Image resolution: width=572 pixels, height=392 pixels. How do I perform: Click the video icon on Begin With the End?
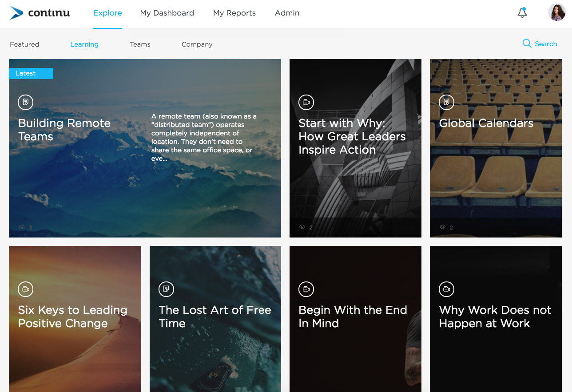(306, 289)
